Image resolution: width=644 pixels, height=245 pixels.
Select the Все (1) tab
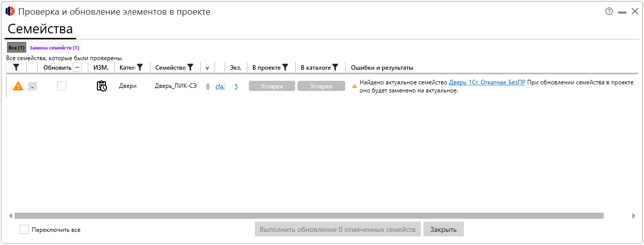17,48
